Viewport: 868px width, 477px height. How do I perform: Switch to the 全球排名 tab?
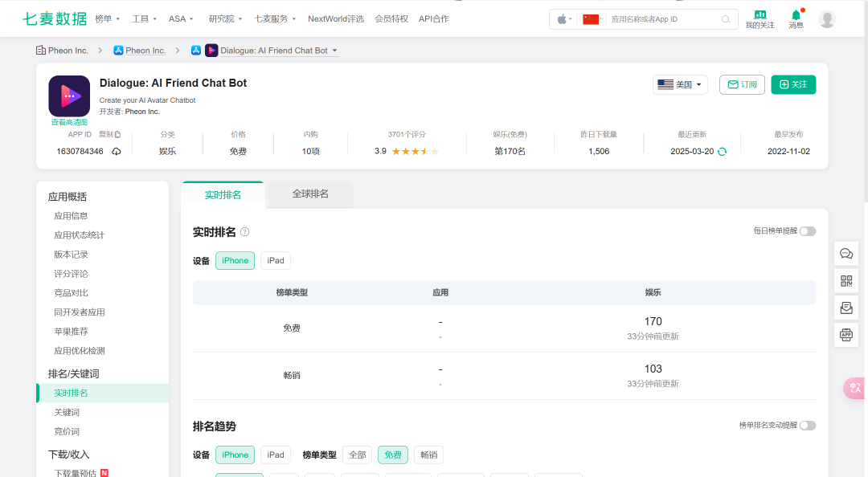[x=310, y=194]
